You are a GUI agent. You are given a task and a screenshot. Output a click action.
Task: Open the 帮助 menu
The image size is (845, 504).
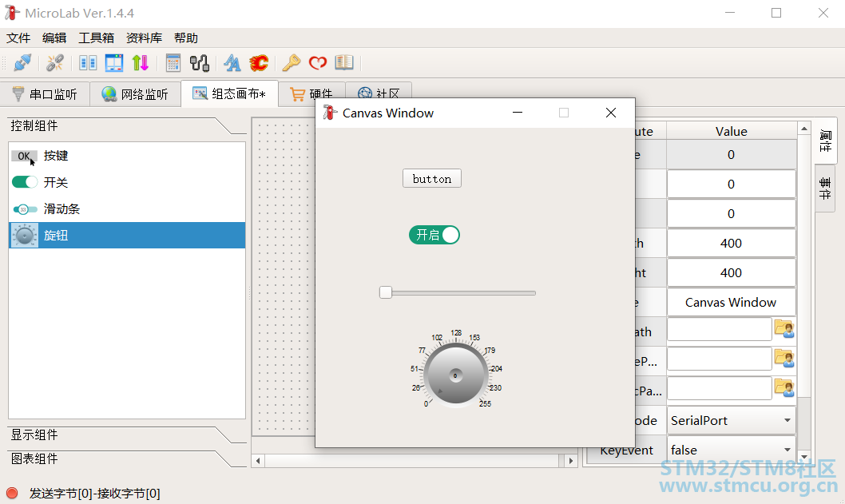point(186,38)
